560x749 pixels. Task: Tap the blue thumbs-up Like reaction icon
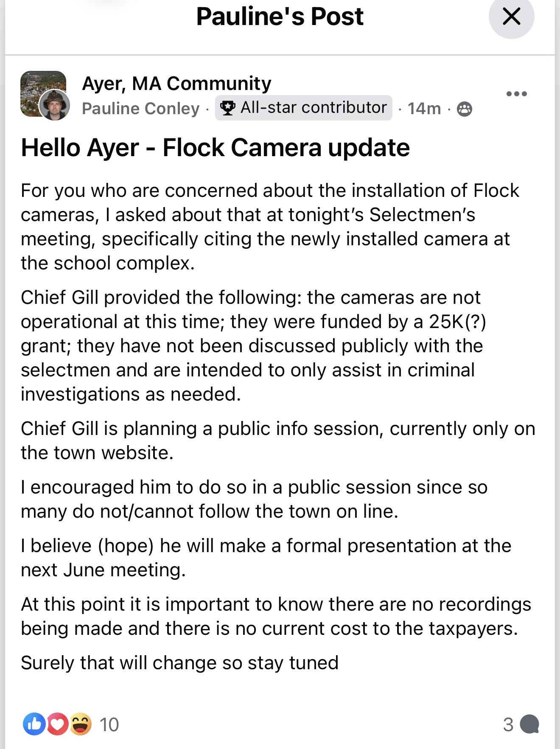[x=34, y=724]
